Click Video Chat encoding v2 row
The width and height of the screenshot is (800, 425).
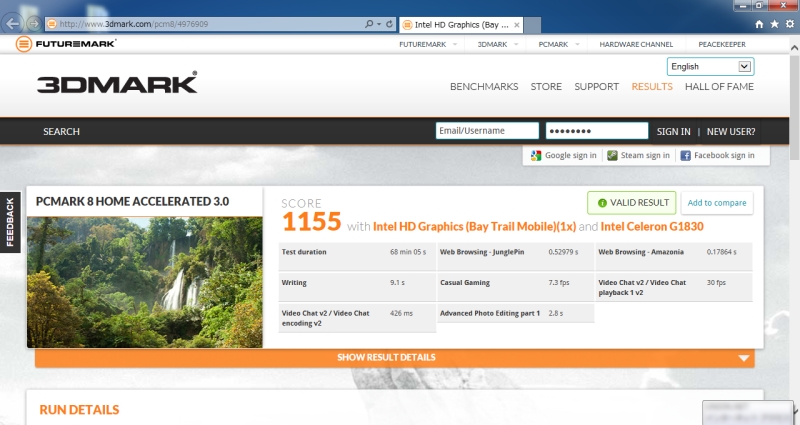pyautogui.click(x=357, y=318)
